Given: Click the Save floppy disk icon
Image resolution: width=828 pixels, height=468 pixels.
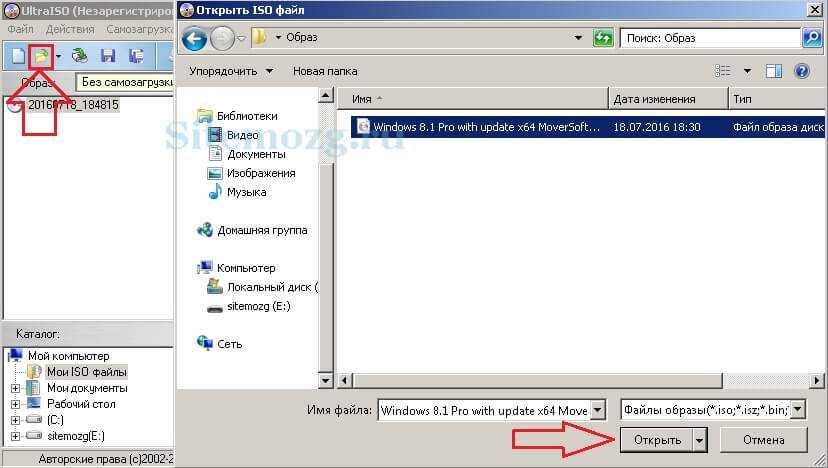Looking at the screenshot, I should 108,55.
